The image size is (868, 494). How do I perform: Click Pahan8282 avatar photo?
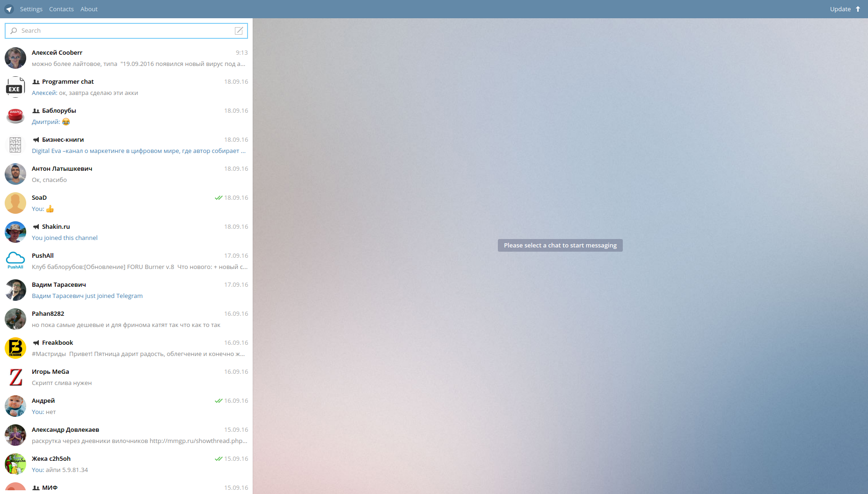click(15, 319)
